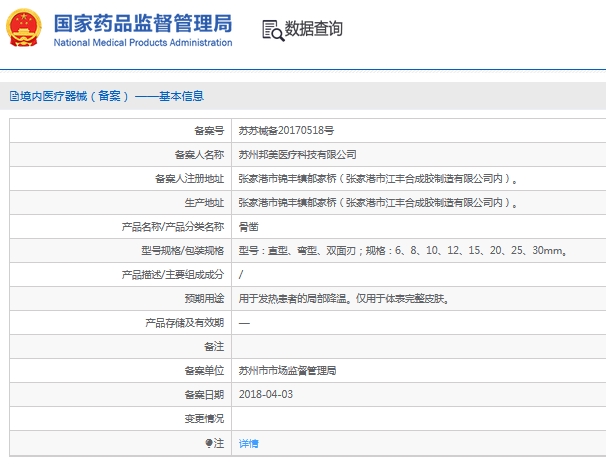
Task: Click the 备案人注册地址 address value
Action: pyautogui.click(x=378, y=179)
